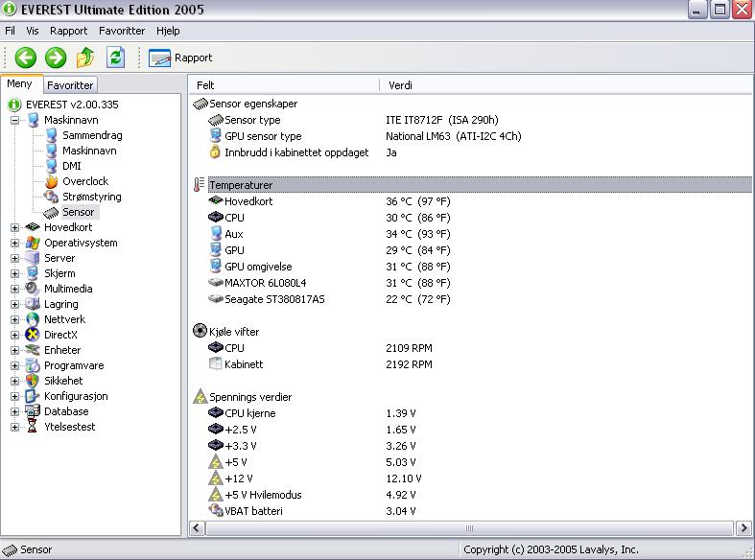Select the Seagate ST380817AS row
This screenshot has width=755, height=560.
pos(472,299)
